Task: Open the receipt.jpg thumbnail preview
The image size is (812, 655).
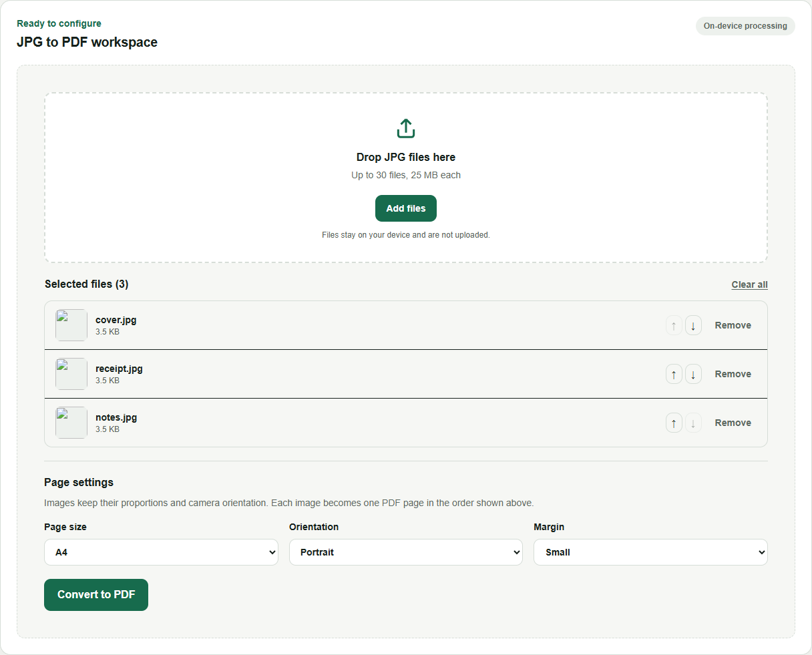Action: [x=71, y=374]
